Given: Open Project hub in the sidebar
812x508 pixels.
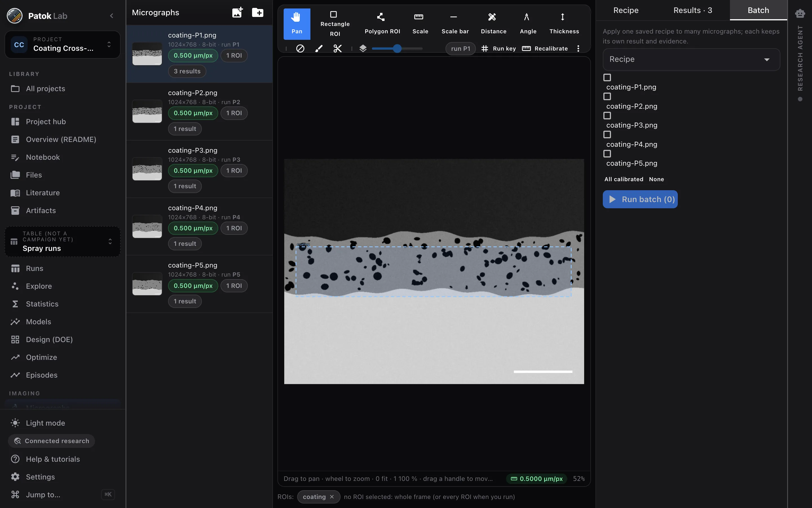Looking at the screenshot, I should (62, 122).
